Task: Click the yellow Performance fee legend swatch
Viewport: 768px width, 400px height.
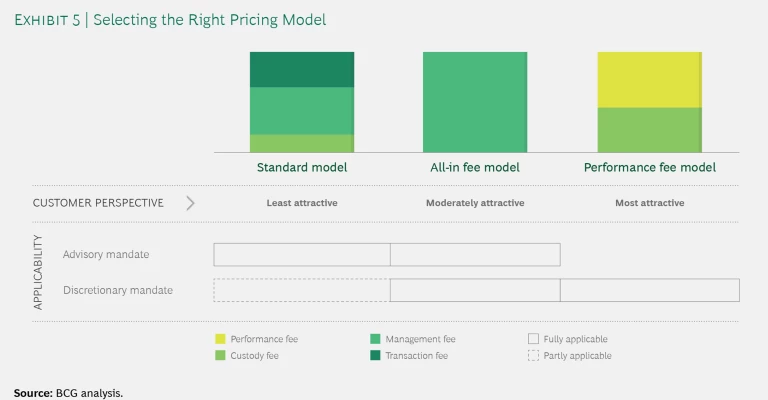Action: point(220,339)
